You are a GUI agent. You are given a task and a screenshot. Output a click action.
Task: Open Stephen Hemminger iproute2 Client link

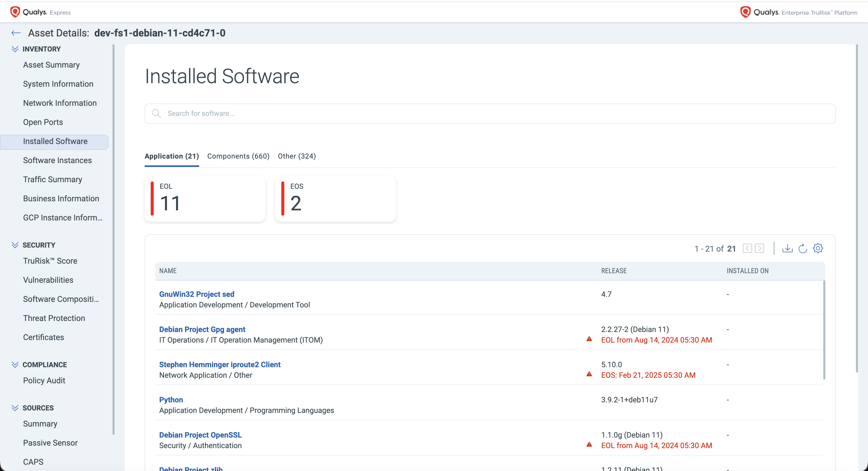coord(220,364)
